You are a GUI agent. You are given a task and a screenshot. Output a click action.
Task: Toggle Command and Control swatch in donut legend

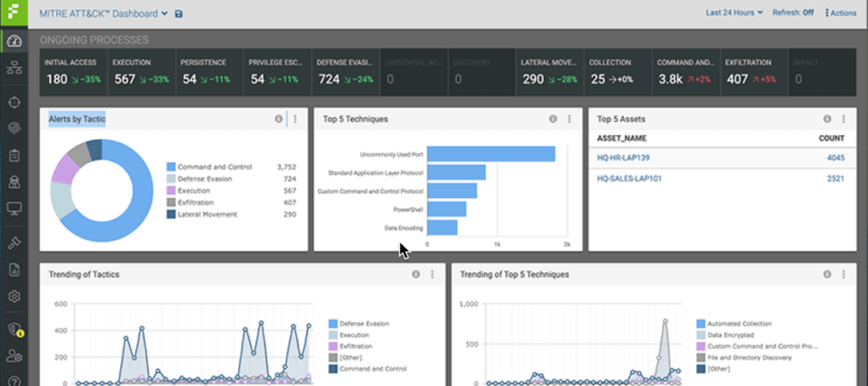pyautogui.click(x=171, y=166)
